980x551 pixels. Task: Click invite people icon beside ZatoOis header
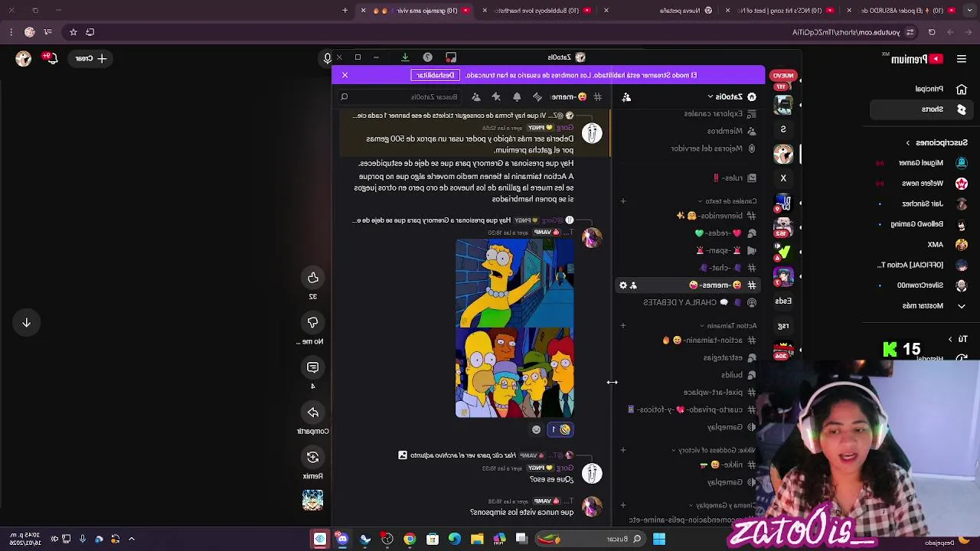click(x=626, y=97)
